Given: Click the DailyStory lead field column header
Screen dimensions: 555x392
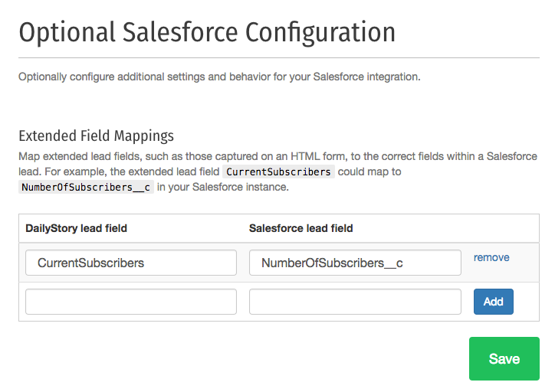Looking at the screenshot, I should pos(76,228).
